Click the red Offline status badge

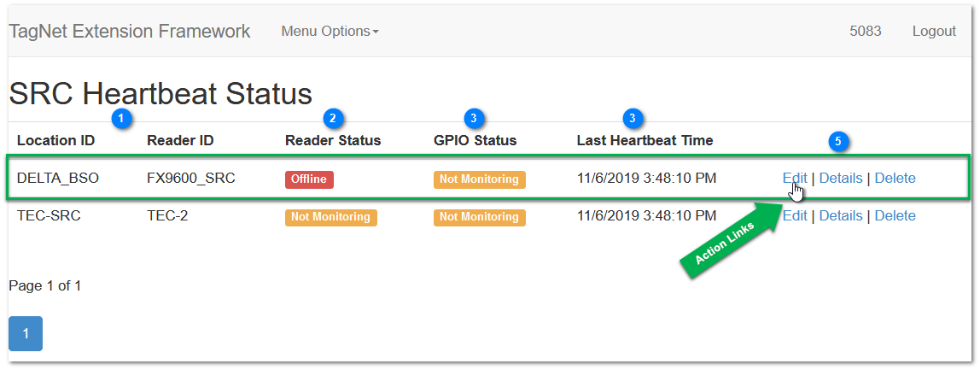pyautogui.click(x=309, y=179)
